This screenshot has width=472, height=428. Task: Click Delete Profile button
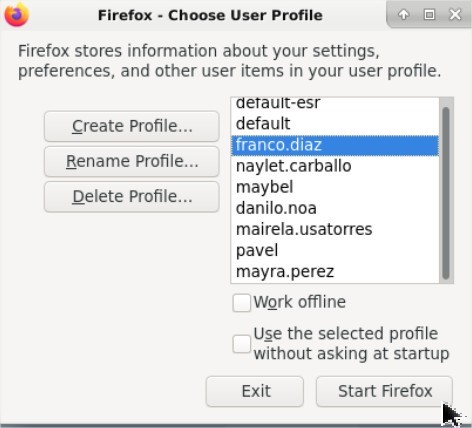tap(132, 197)
